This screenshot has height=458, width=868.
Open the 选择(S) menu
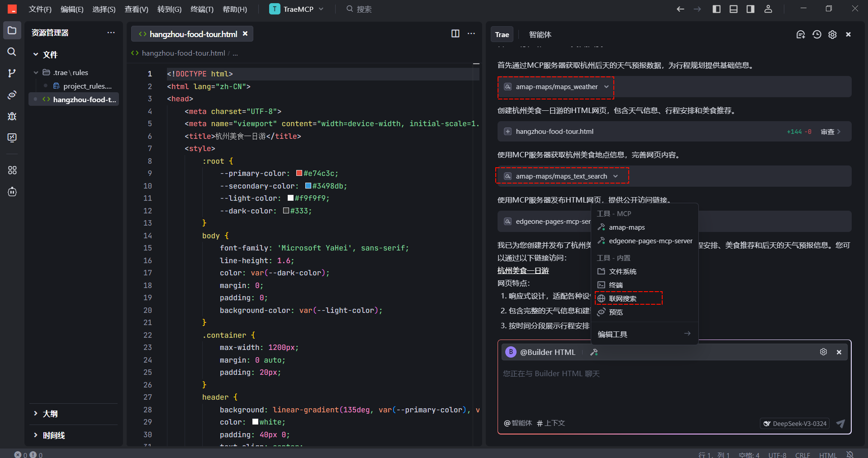coord(104,9)
